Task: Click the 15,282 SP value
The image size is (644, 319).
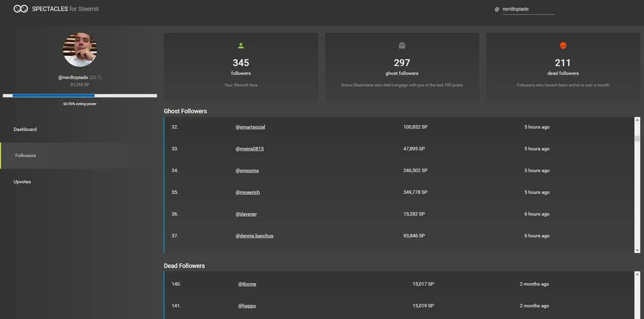Action: tap(414, 214)
